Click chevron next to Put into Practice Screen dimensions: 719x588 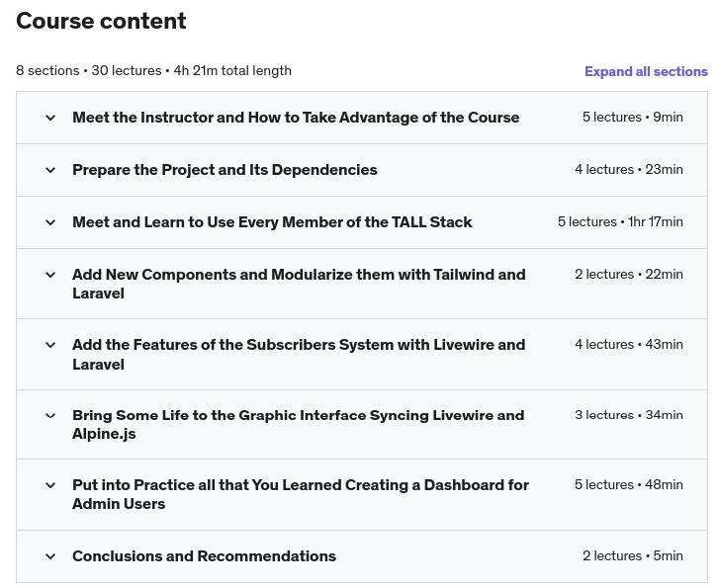pyautogui.click(x=50, y=485)
